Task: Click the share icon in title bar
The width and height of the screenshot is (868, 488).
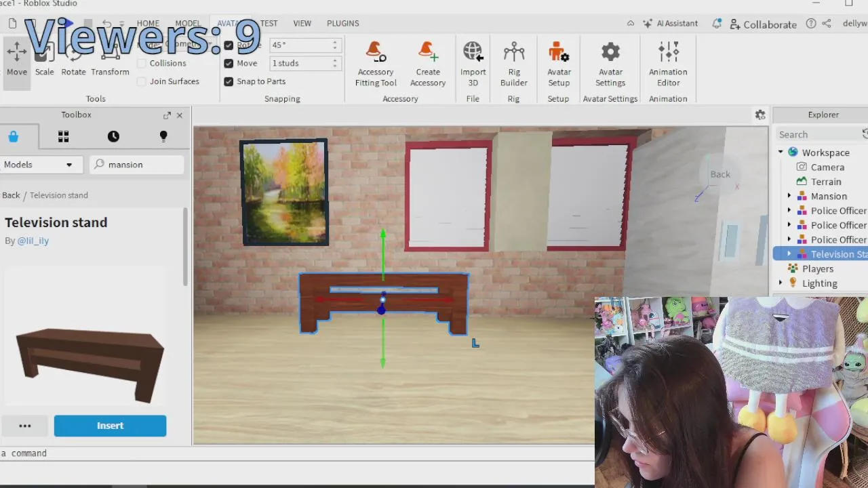Action: click(827, 24)
